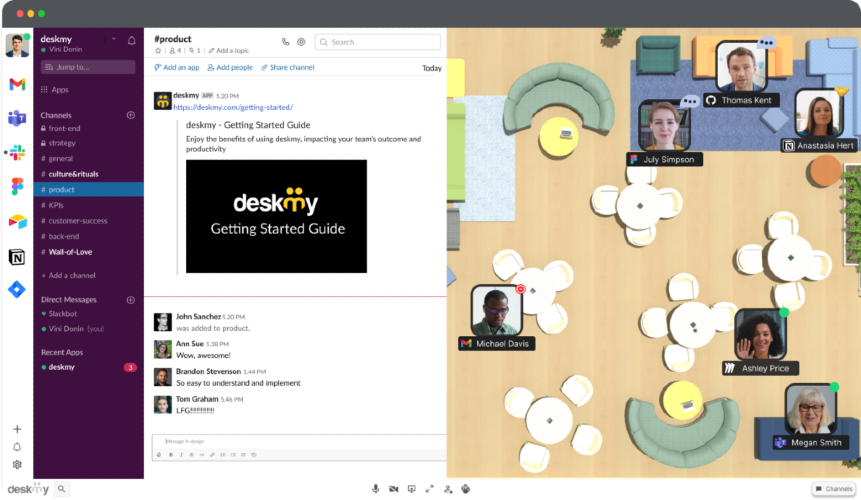Open channel settings gear icon
This screenshot has height=500, width=861.
click(301, 42)
